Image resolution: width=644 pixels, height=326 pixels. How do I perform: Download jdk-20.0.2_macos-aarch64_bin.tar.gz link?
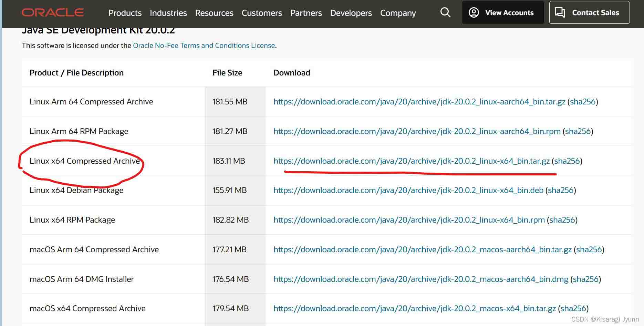pos(423,249)
